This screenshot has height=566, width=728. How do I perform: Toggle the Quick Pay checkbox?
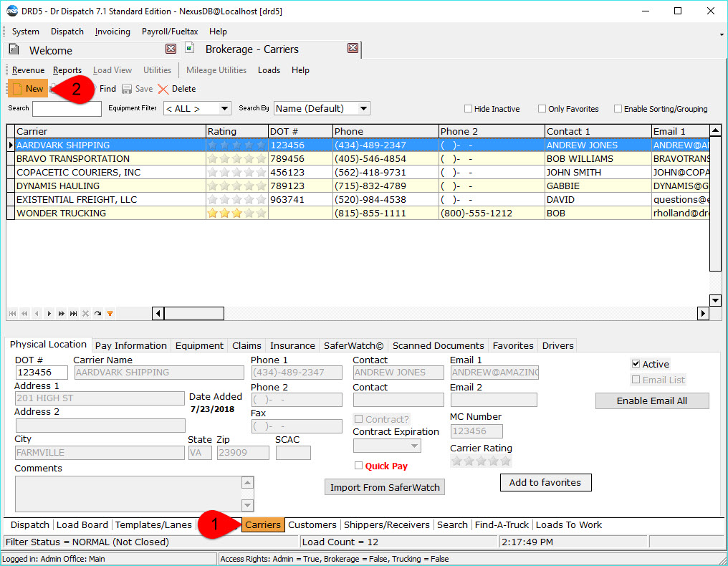[x=358, y=465]
